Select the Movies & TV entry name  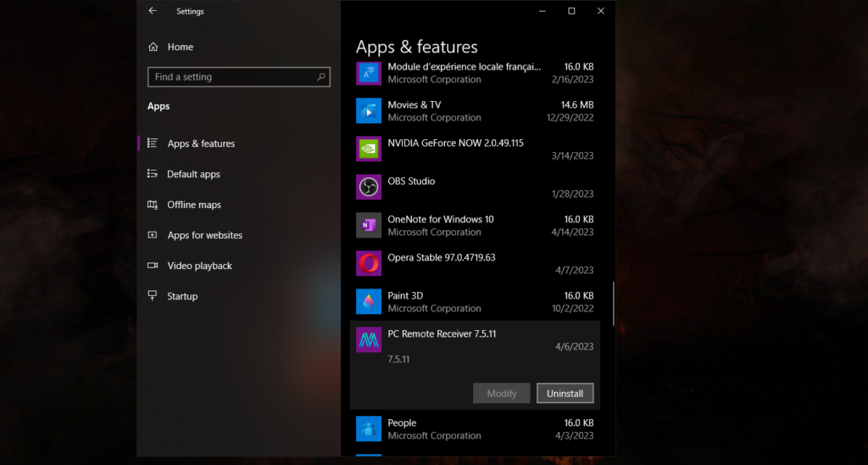(x=414, y=104)
